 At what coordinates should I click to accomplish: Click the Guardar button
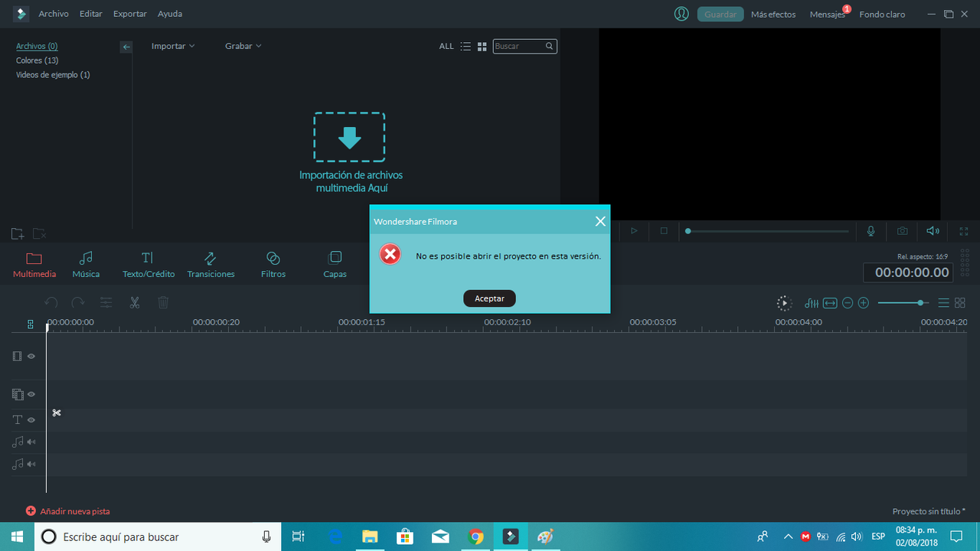point(720,14)
